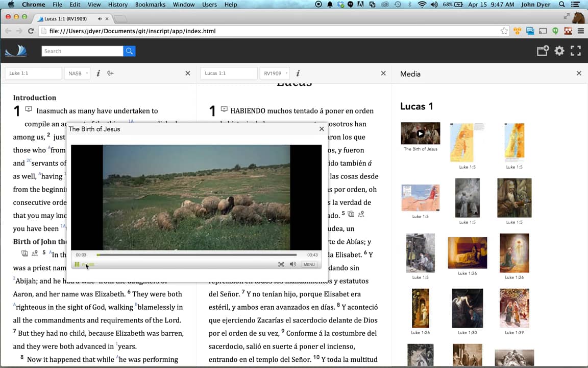Click the audio icon in NASB pane
This screenshot has width=588, height=368.
point(110,73)
